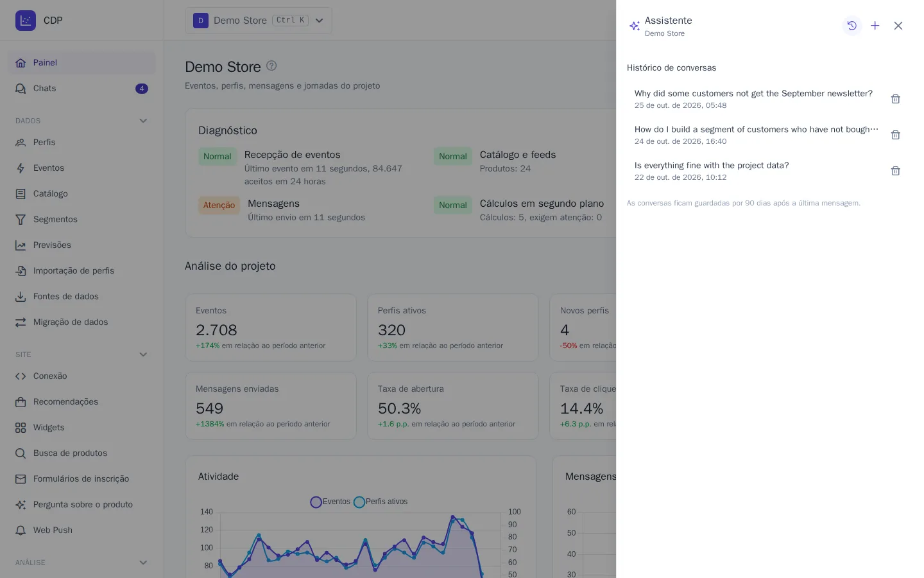924x578 pixels.
Task: Open Formulários de inscrição in the sidebar
Action: point(81,478)
